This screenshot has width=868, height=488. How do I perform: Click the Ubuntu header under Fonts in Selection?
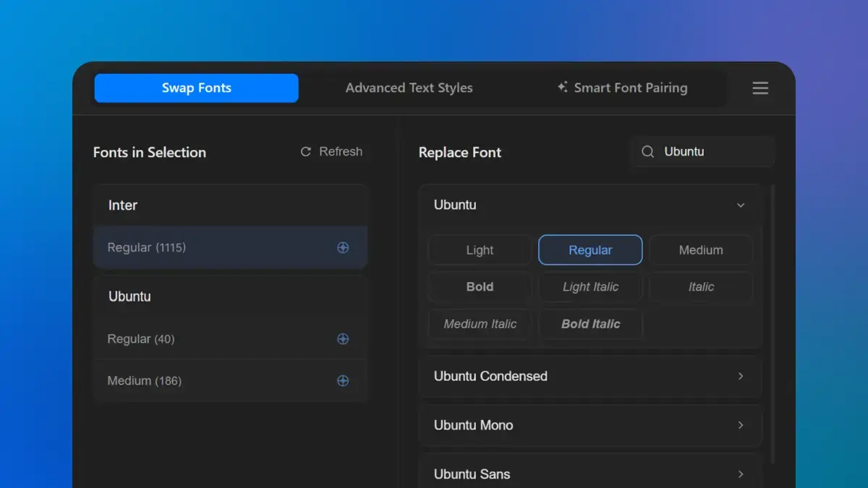coord(230,296)
